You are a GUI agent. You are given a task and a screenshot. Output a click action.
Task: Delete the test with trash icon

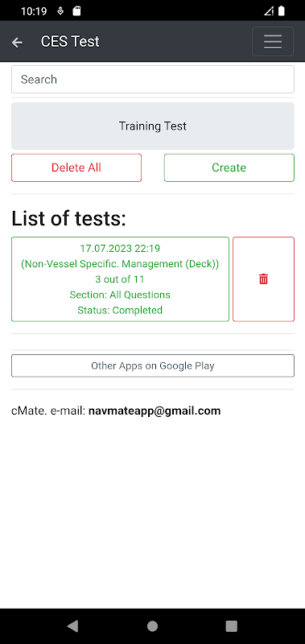tap(263, 279)
